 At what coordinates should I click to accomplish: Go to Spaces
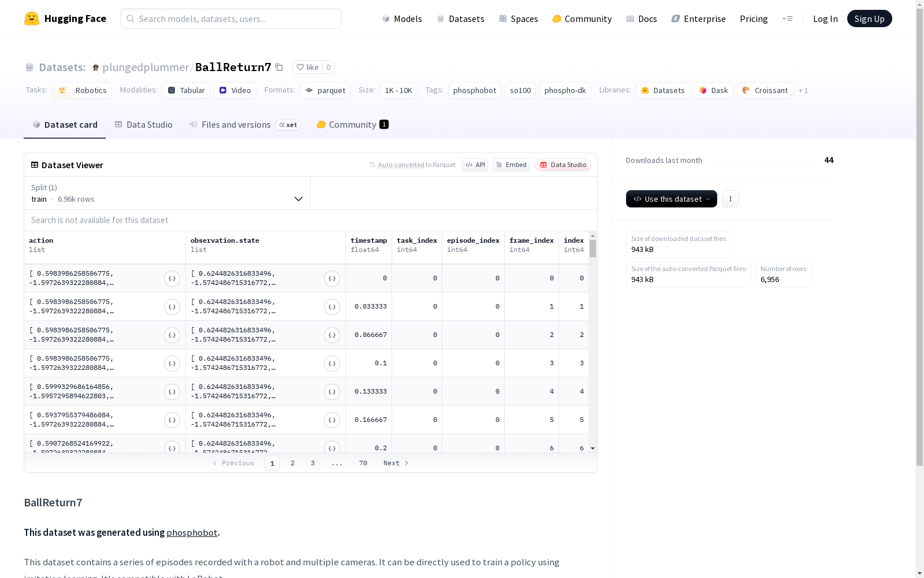(519, 18)
